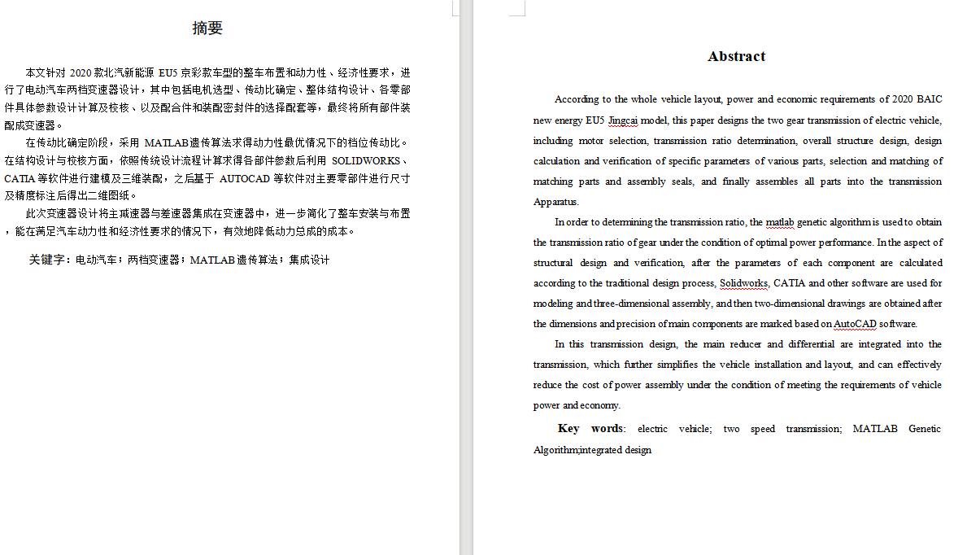This screenshot has height=555, width=980.
Task: Click the red-underlined word AutoCAD
Action: pos(855,324)
